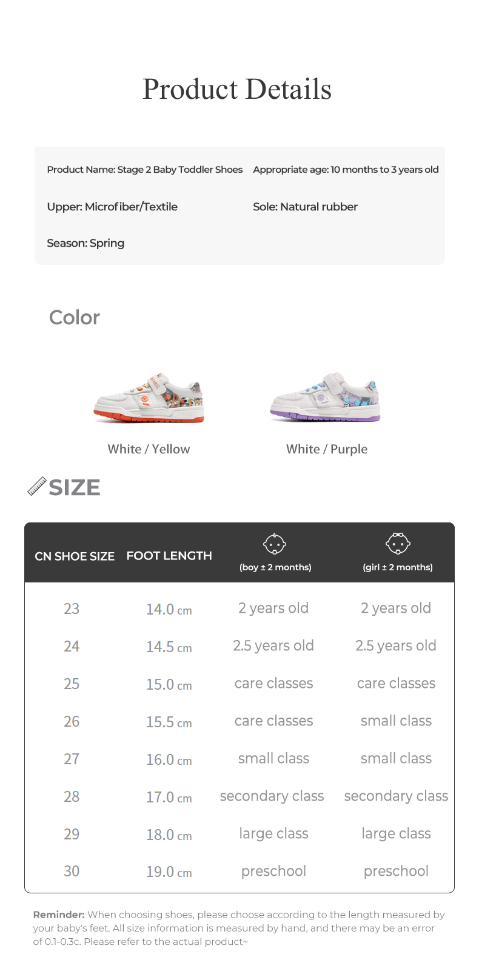The height and width of the screenshot is (980, 479).
Task: Click the 14.5 cm foot length value
Action: 169,647
